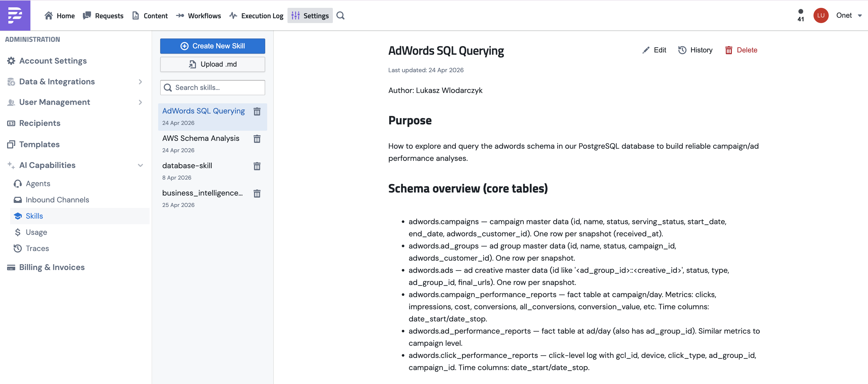Click the red trash icon beside Delete
868x384 pixels.
click(729, 50)
